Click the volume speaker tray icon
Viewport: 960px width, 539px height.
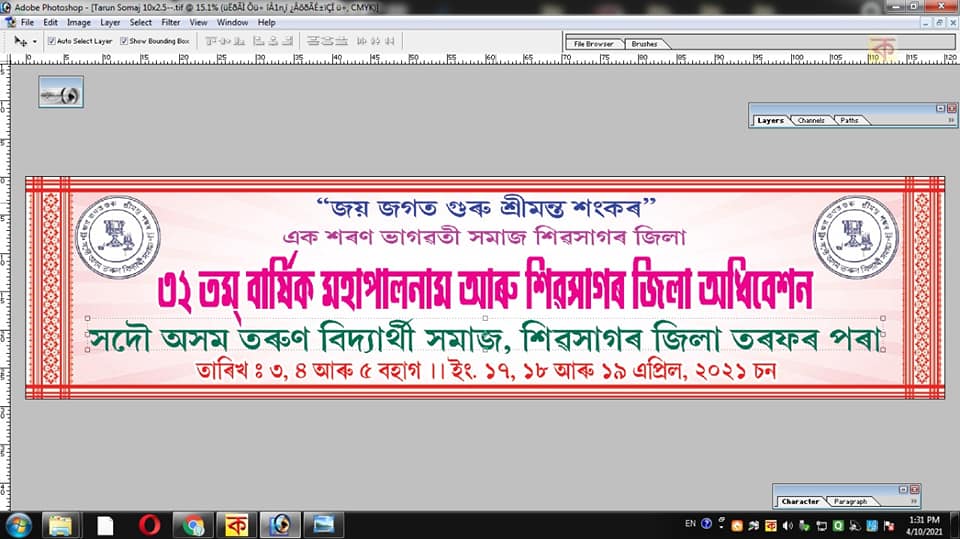[x=787, y=526]
